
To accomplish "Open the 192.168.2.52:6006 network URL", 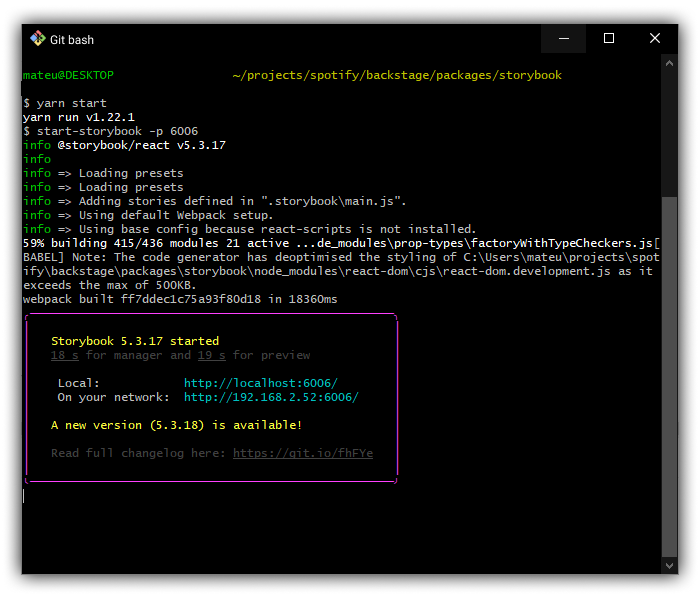I will click(271, 397).
